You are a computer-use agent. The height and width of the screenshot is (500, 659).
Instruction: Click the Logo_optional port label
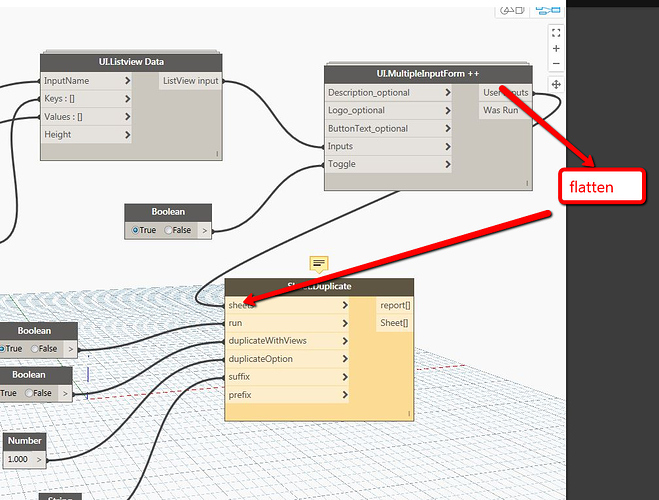point(356,111)
